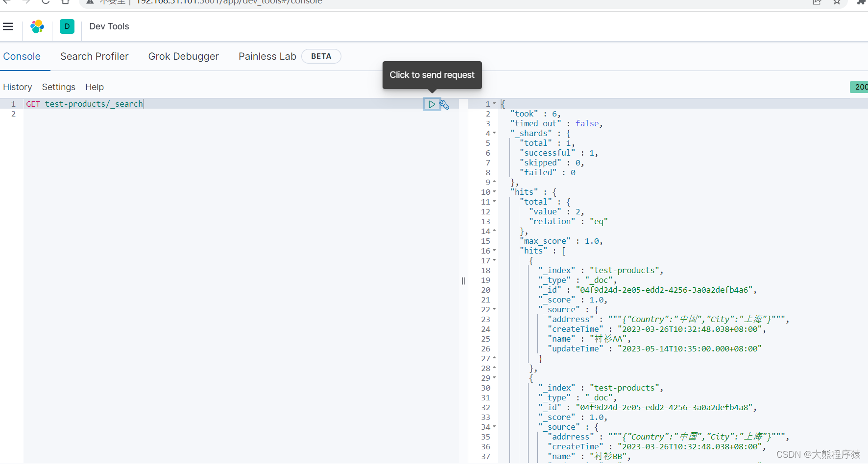This screenshot has width=868, height=464.
Task: Collapse the _source object at line 22
Action: tap(494, 309)
